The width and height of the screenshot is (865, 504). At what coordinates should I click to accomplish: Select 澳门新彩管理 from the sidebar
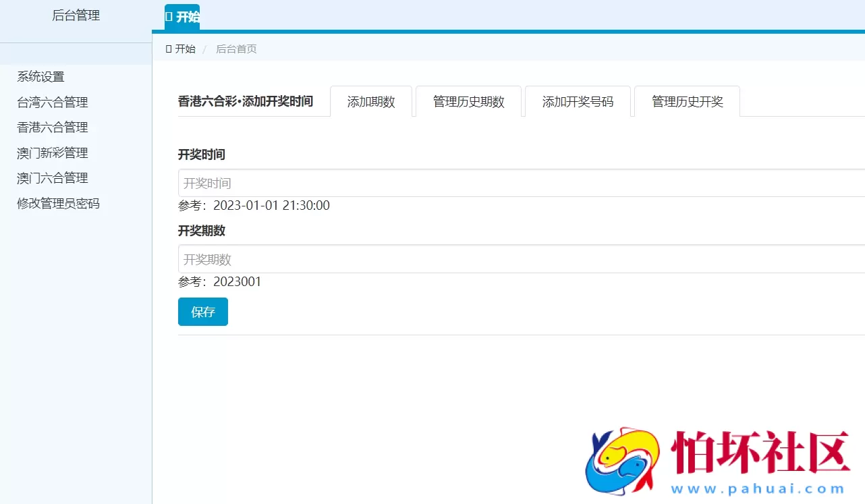pos(51,152)
